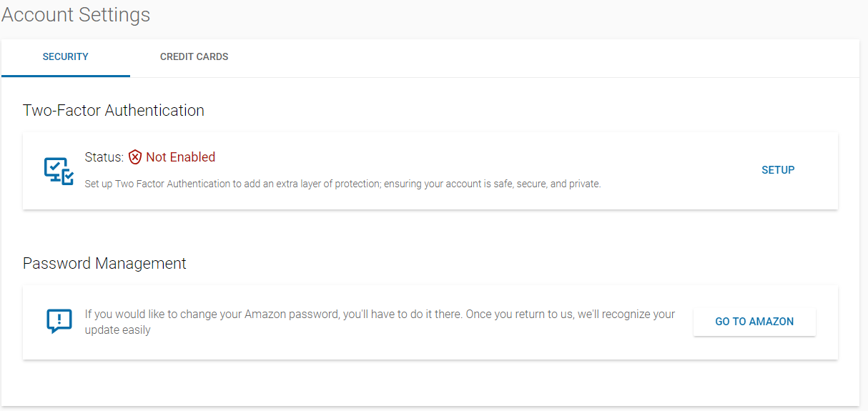Viewport: 868px width, 411px height.
Task: Click the words 'update easily' in password card
Action: point(118,330)
